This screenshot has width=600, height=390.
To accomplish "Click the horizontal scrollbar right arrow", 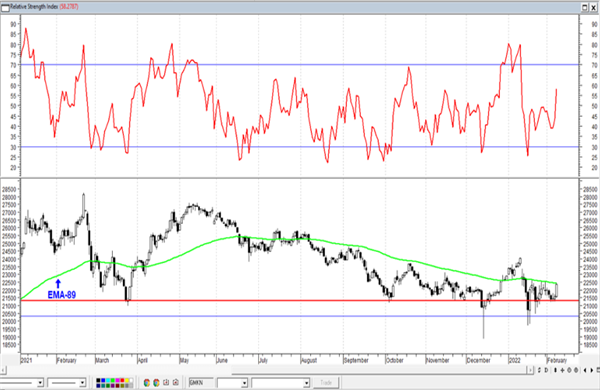I will click(x=530, y=370).
